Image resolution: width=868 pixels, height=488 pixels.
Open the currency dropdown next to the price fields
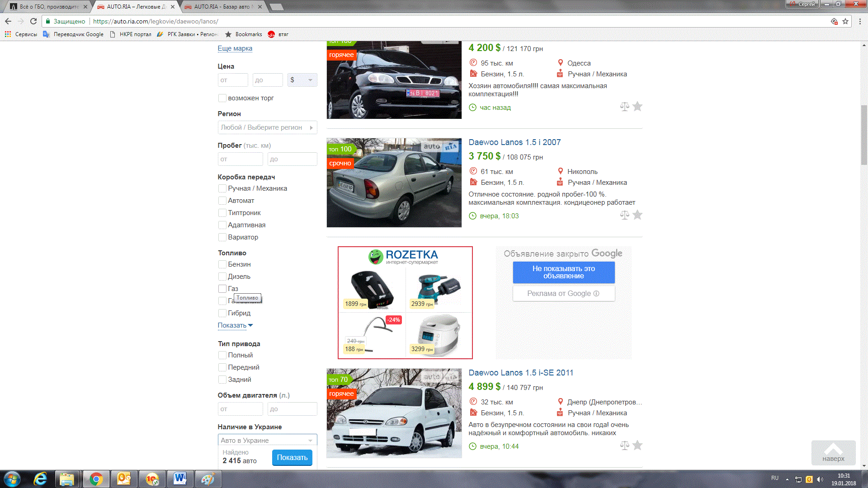(302, 80)
